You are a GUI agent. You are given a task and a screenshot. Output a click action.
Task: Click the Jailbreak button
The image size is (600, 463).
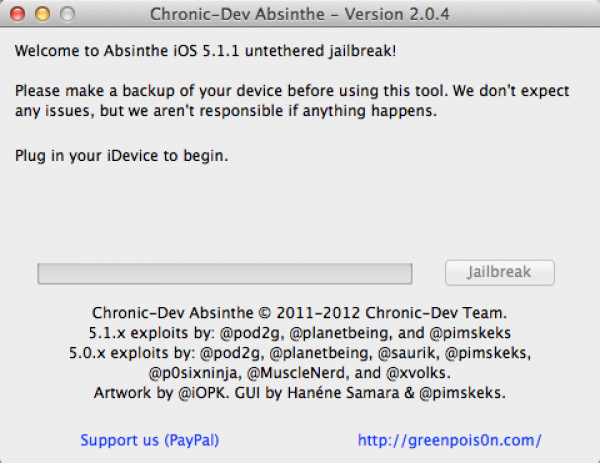(499, 272)
